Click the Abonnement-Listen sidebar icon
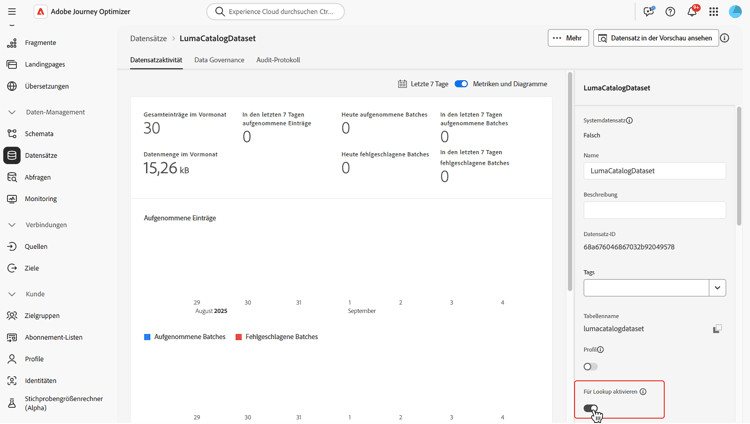750x424 pixels. 12,337
